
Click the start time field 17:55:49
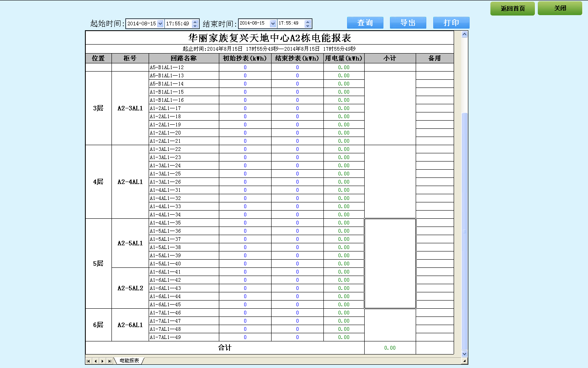(x=178, y=24)
